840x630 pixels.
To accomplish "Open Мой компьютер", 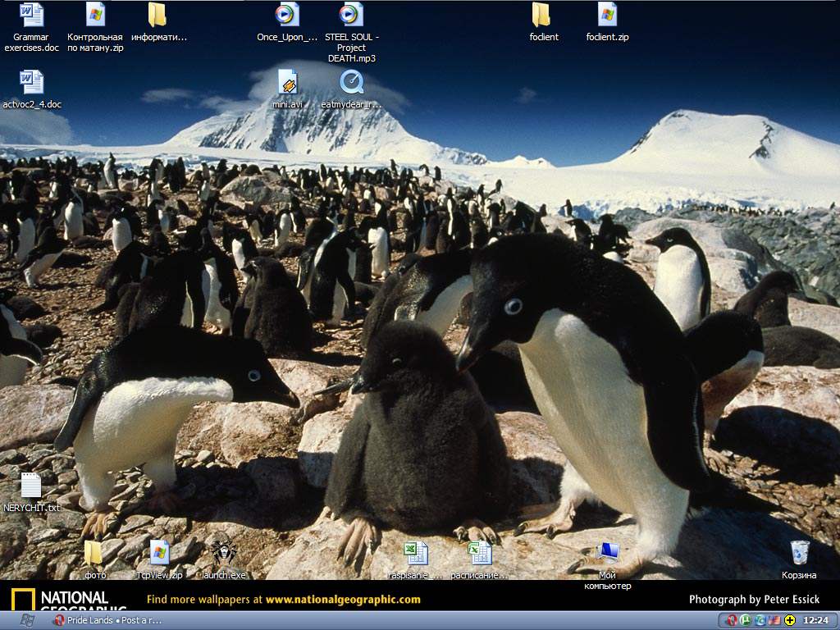I will point(607,553).
